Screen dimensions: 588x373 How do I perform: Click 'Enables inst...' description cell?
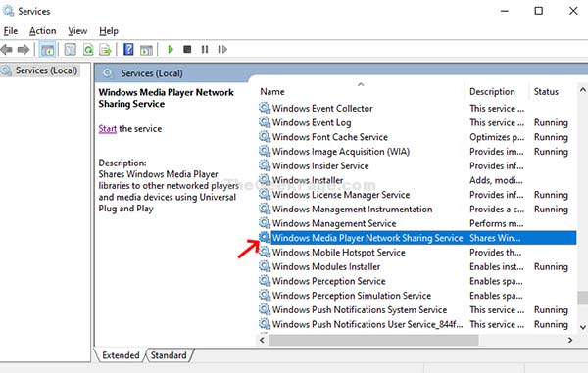(497, 266)
